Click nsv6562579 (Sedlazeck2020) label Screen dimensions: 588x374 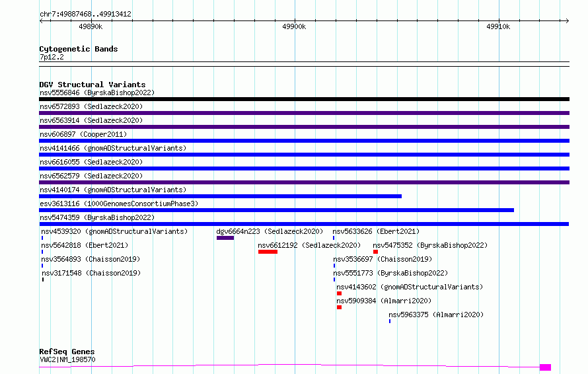coord(91,176)
